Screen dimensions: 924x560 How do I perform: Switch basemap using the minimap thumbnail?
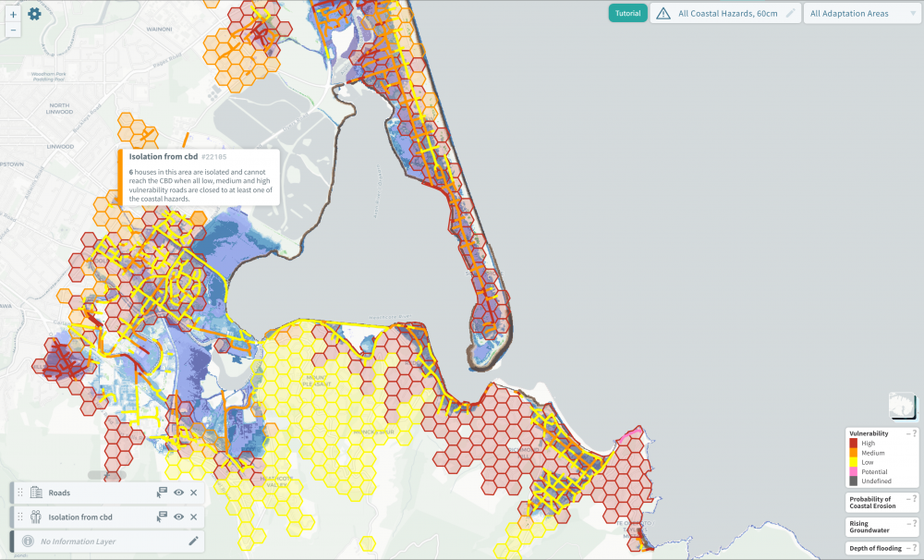coord(902,406)
